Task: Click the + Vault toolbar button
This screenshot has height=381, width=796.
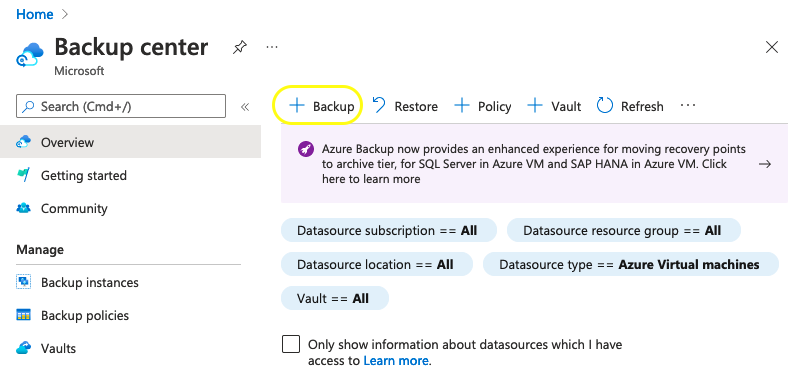Action: 554,106
